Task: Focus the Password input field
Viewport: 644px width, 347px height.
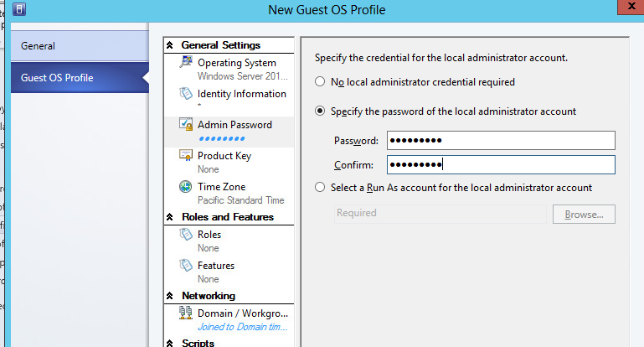Action: click(x=501, y=141)
